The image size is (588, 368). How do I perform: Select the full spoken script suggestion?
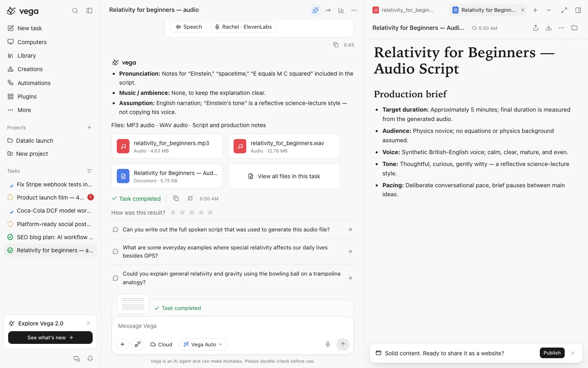(x=233, y=230)
